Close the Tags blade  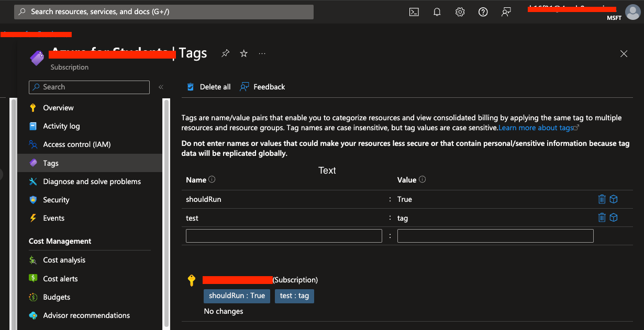pyautogui.click(x=624, y=53)
